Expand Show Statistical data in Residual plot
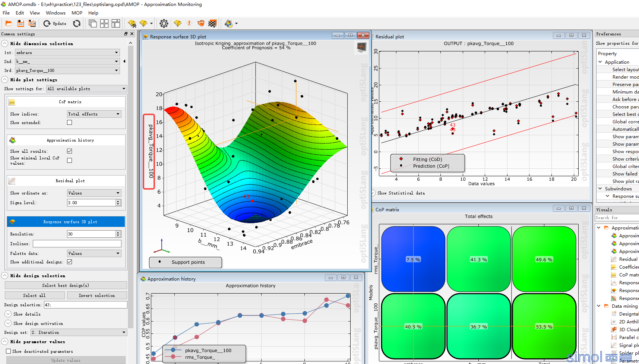This screenshot has width=639, height=364. (x=373, y=193)
